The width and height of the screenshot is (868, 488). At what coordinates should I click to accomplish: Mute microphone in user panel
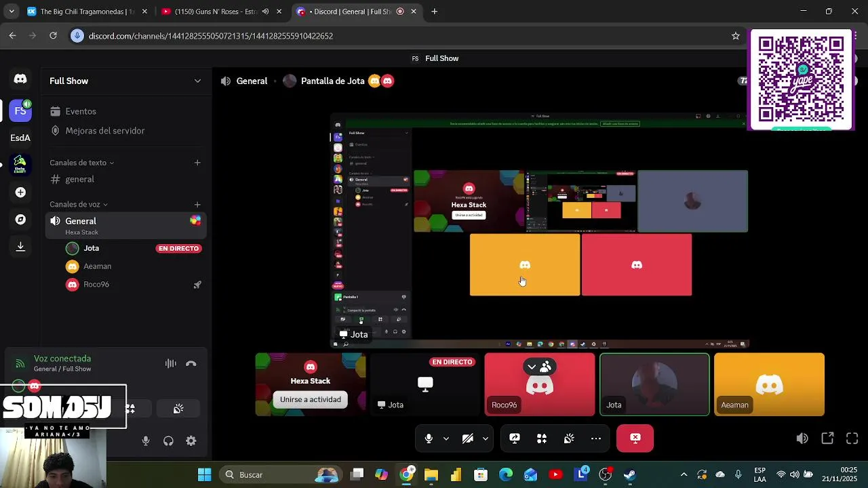[146, 441]
